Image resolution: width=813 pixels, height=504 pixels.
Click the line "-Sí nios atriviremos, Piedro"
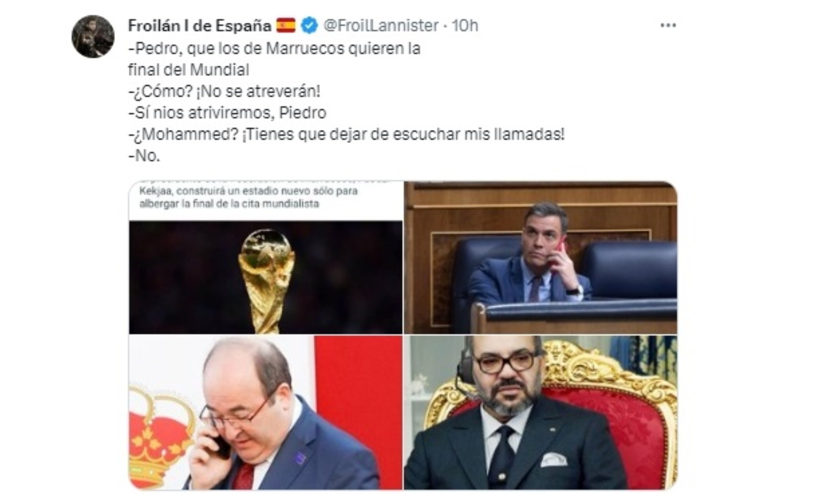pyautogui.click(x=227, y=113)
